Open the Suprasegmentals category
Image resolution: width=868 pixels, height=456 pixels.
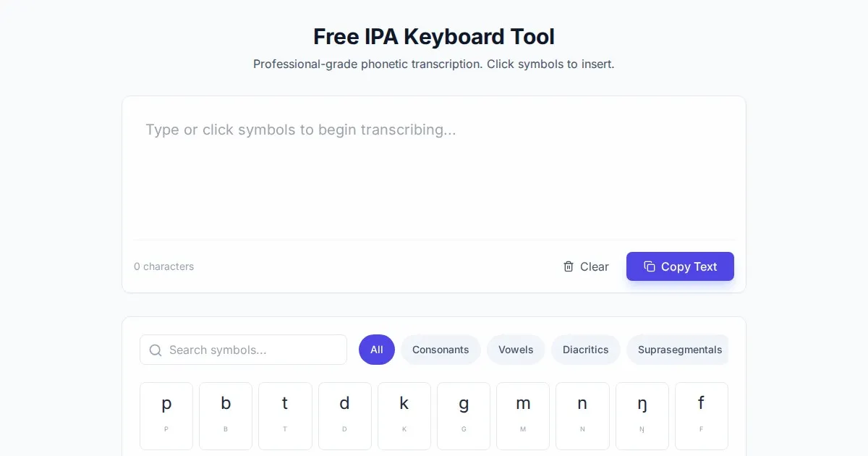678,350
